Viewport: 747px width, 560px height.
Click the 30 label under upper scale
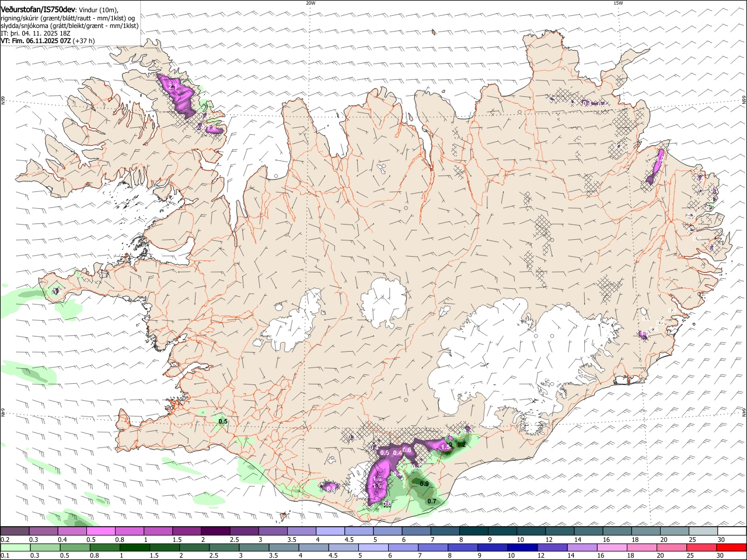pos(721,540)
